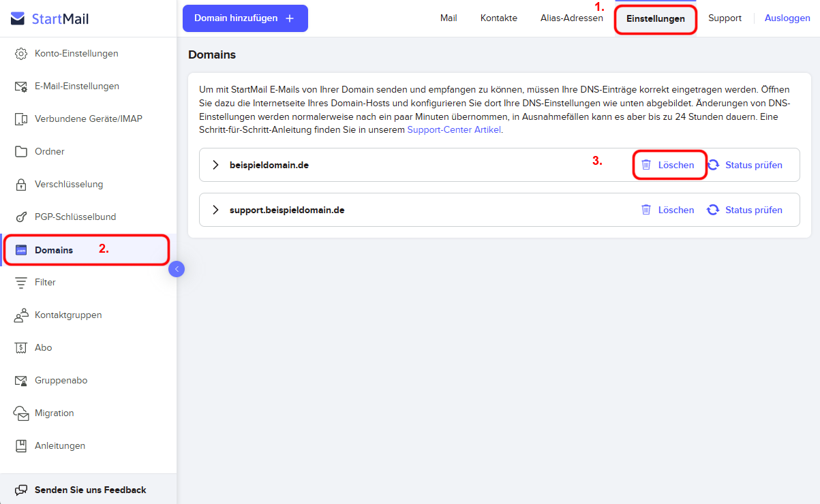This screenshot has height=504, width=820.
Task: Expand the beispieldomain.de entry chevron
Action: (x=216, y=165)
